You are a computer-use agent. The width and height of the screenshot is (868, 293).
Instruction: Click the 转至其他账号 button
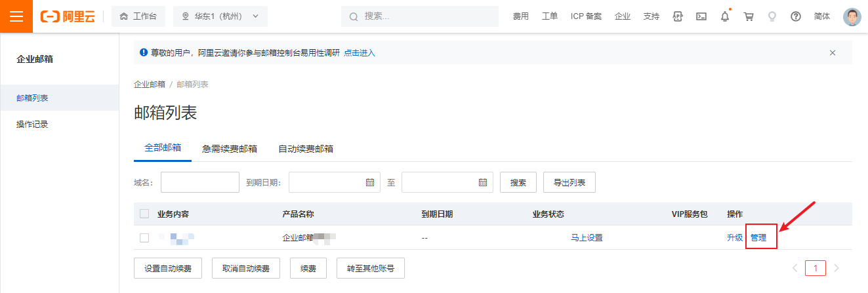pyautogui.click(x=371, y=268)
